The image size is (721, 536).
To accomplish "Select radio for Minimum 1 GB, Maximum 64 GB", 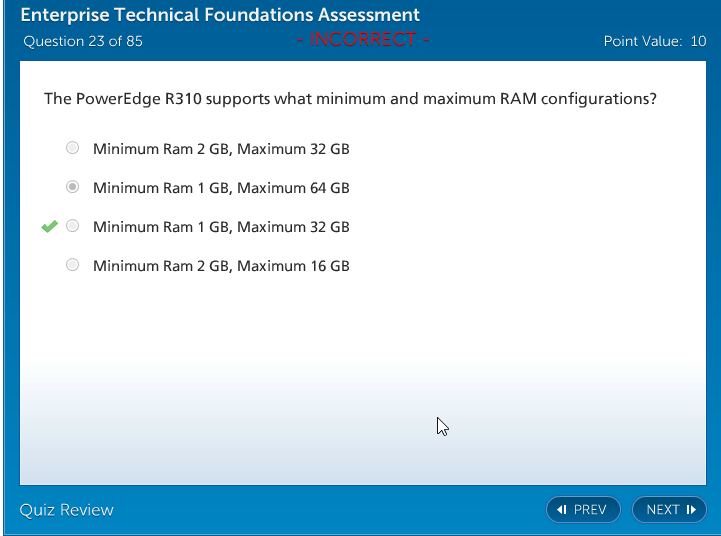I will [72, 187].
